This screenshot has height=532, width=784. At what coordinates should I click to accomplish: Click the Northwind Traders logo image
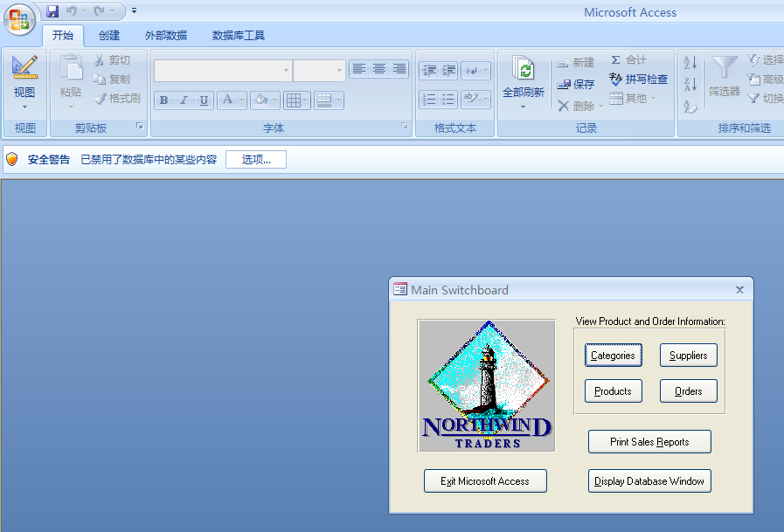click(487, 385)
